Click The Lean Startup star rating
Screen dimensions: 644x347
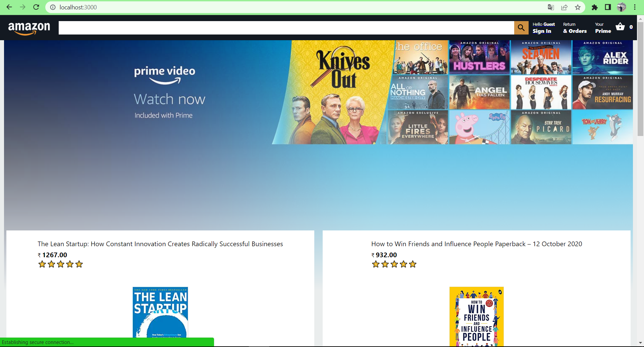(60, 264)
